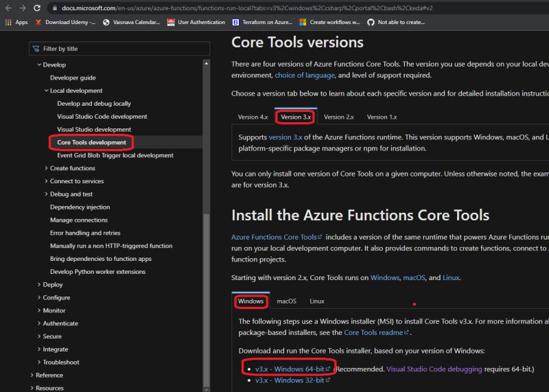The width and height of the screenshot is (549, 392).
Task: Follow the choice of language link
Action: pyautogui.click(x=305, y=76)
